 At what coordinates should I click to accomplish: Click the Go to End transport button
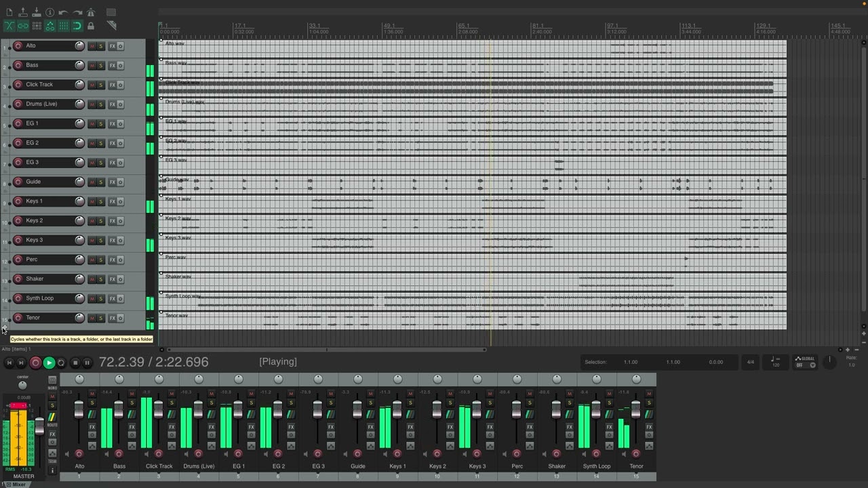tap(21, 363)
